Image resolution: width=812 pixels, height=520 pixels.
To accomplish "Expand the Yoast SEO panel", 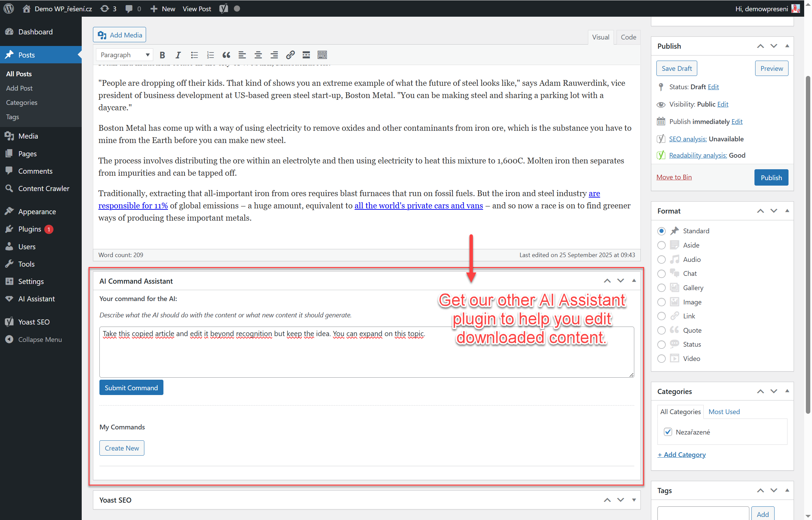I will click(x=634, y=500).
